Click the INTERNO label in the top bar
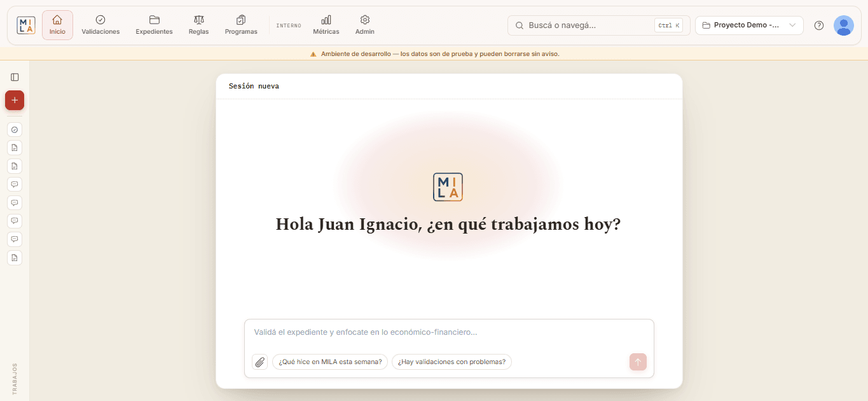This screenshot has width=868, height=401. [x=289, y=25]
